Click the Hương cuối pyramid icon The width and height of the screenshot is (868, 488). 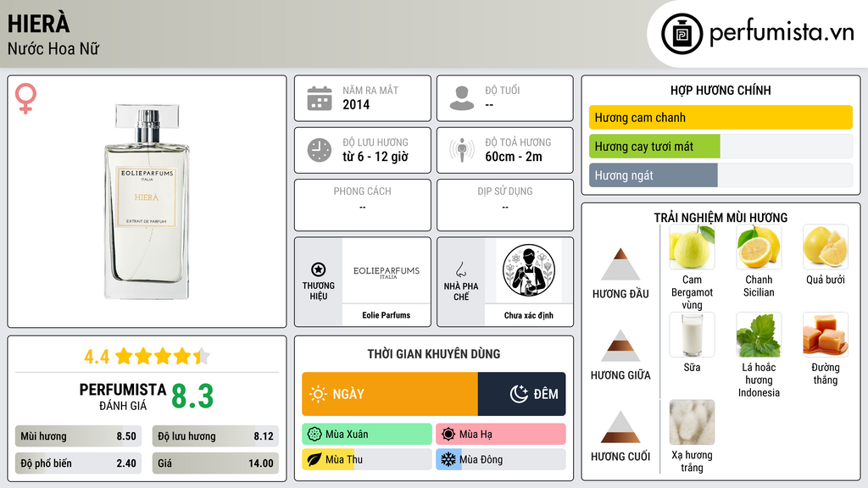(620, 427)
